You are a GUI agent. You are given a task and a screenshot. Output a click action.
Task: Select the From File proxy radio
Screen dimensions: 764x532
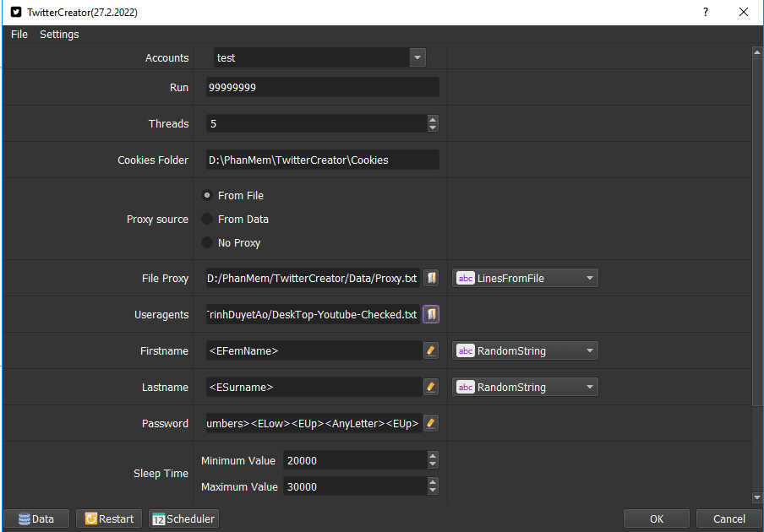[x=207, y=195]
